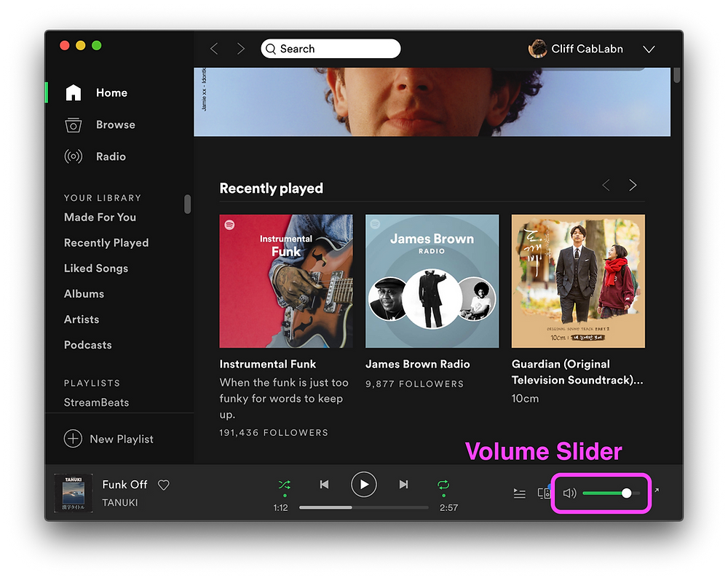Toggle repeat mode
The width and height of the screenshot is (728, 580).
(x=443, y=485)
